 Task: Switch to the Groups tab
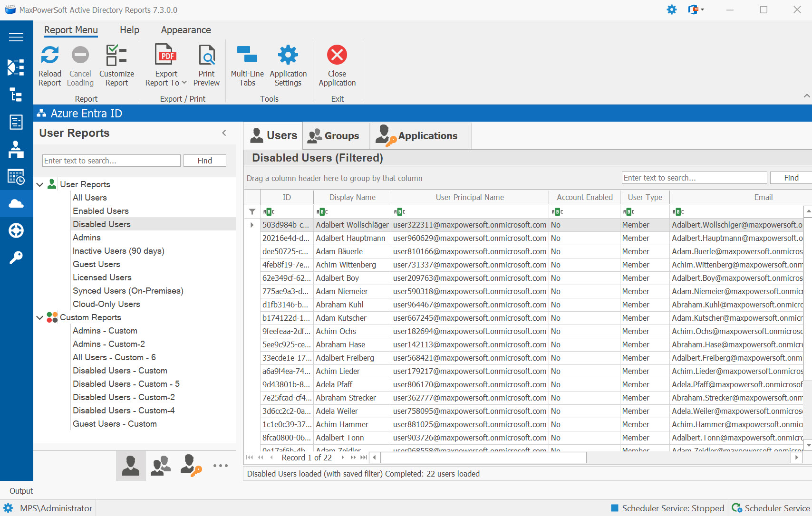[x=336, y=135]
